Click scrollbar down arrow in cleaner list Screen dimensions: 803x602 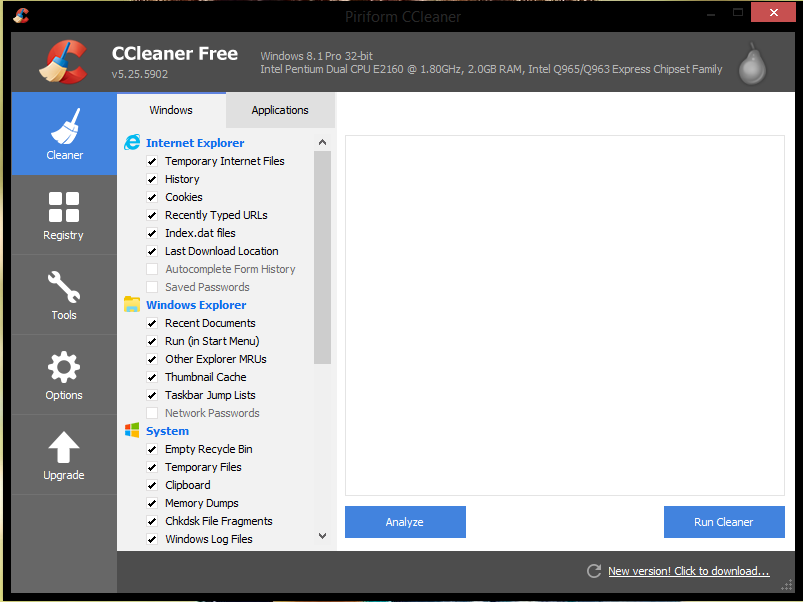coord(322,536)
